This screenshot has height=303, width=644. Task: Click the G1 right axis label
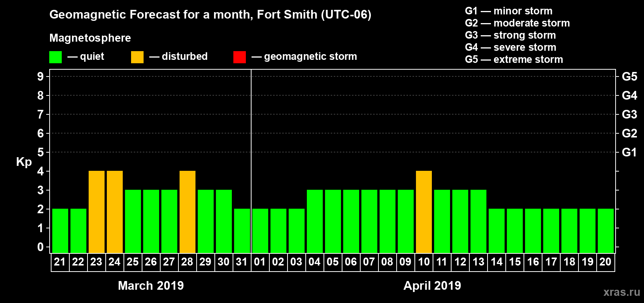630,152
